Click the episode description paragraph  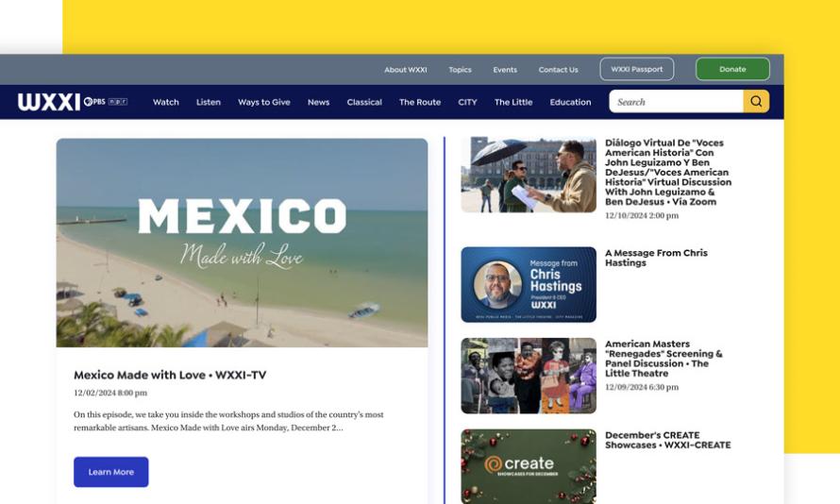pyautogui.click(x=228, y=421)
